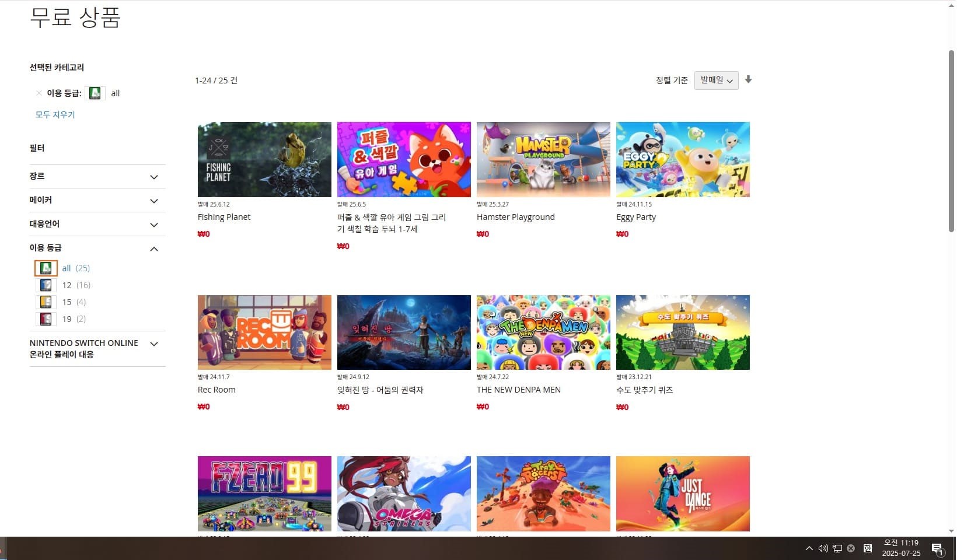Remove the selected 이용 등급 all filter
Viewport: 964px width, 560px height.
click(39, 93)
